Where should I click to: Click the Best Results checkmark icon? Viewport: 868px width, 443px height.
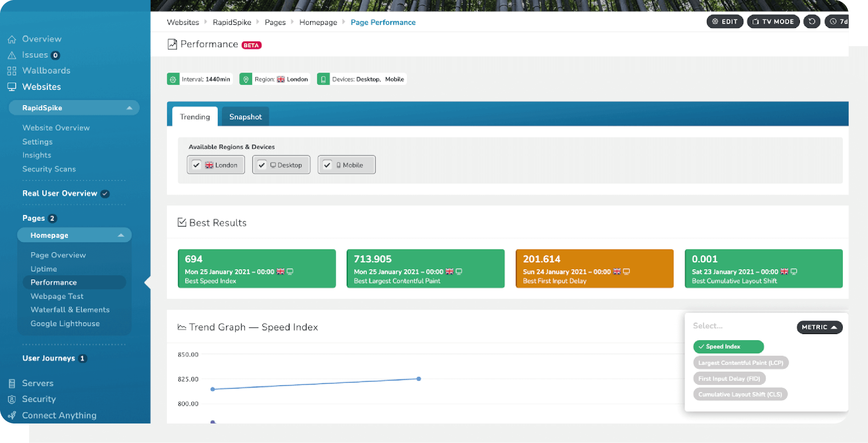point(182,222)
